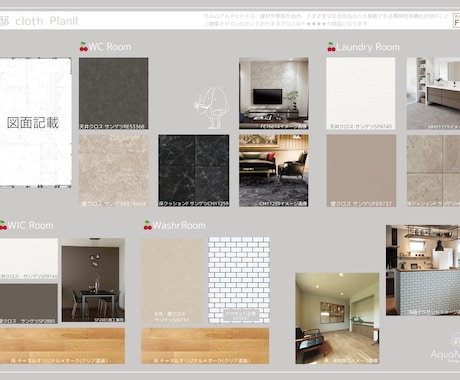Click the cherry icon beside WC Room
Image resolution: width=460 pixels, height=380 pixels.
coord(83,47)
